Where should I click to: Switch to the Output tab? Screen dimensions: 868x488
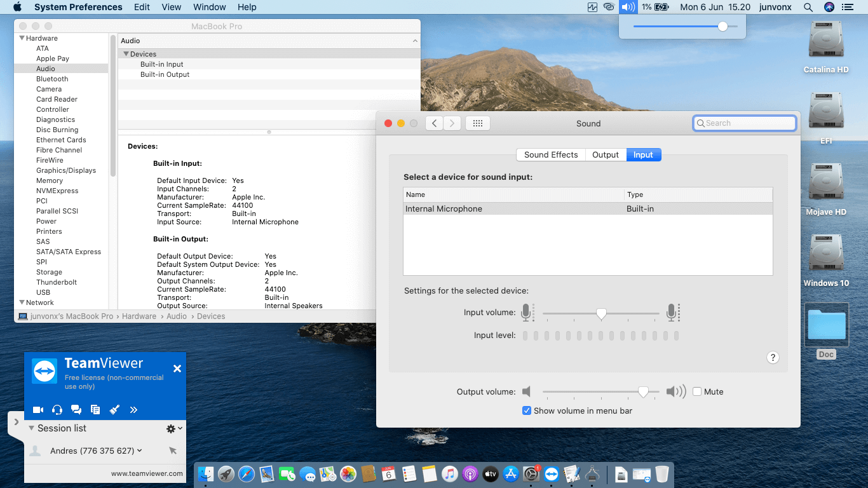(x=605, y=155)
